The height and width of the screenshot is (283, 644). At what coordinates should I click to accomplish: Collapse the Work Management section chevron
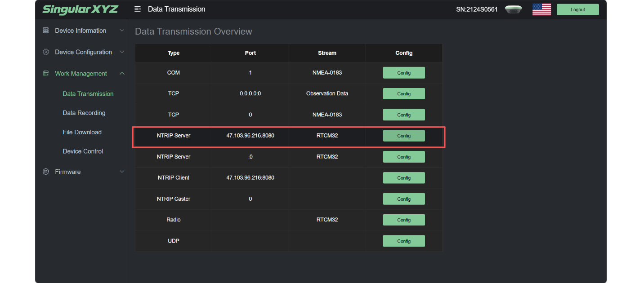[122, 74]
